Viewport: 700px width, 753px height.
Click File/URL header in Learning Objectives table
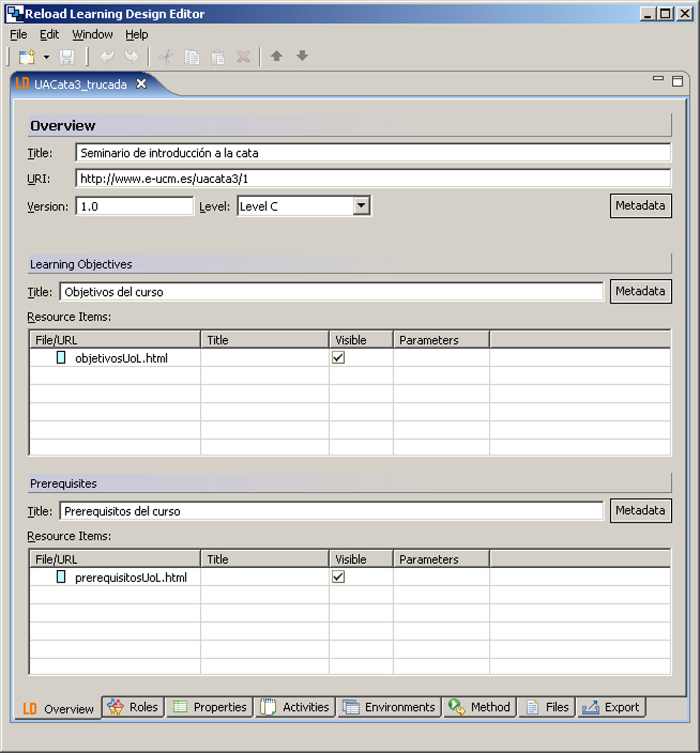(115, 340)
